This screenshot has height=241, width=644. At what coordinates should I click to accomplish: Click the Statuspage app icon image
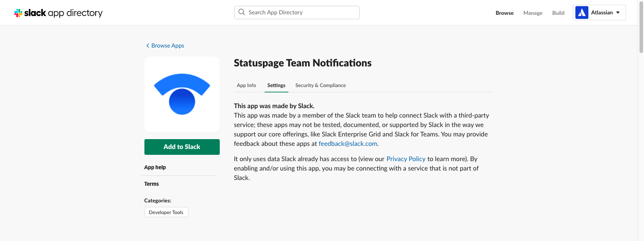point(182,94)
